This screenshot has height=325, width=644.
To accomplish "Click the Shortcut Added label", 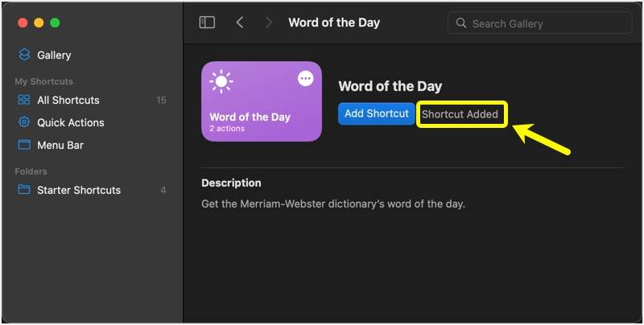I will (460, 114).
